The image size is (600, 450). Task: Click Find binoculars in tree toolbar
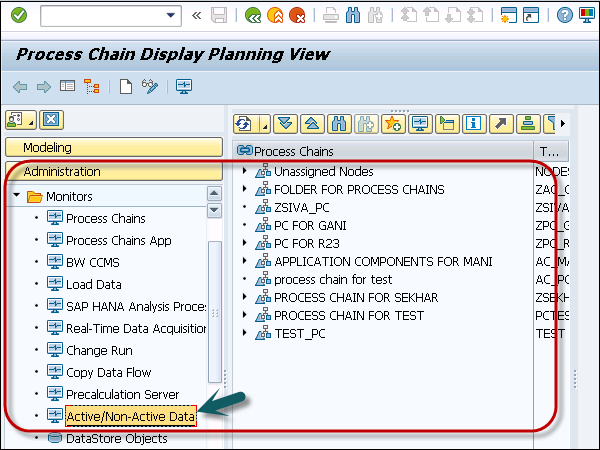[339, 124]
